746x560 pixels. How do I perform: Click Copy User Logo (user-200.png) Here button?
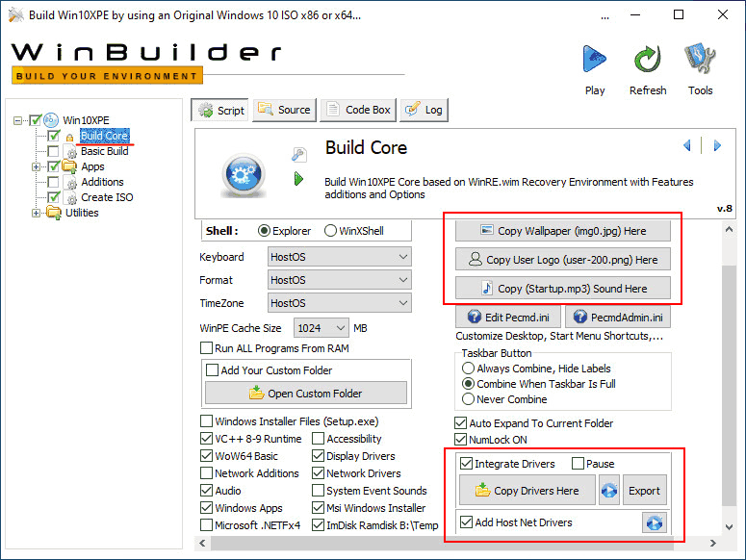pos(563,260)
